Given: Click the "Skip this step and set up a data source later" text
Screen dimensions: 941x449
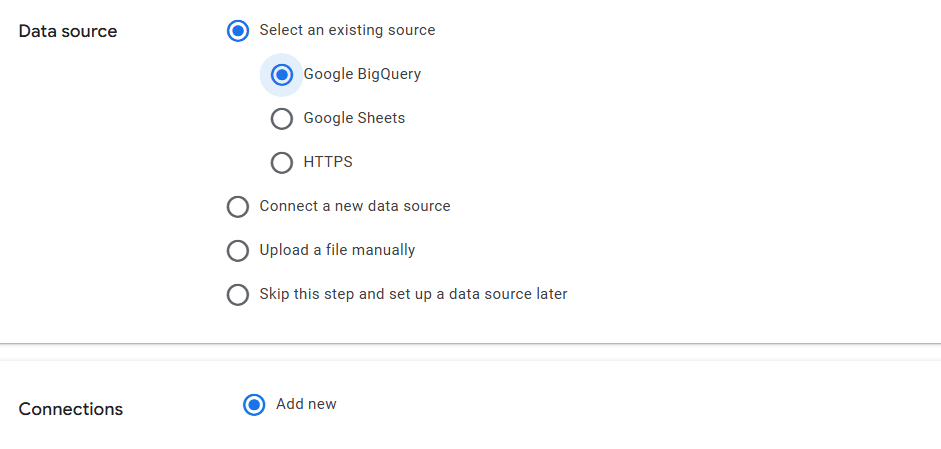Looking at the screenshot, I should point(413,294).
